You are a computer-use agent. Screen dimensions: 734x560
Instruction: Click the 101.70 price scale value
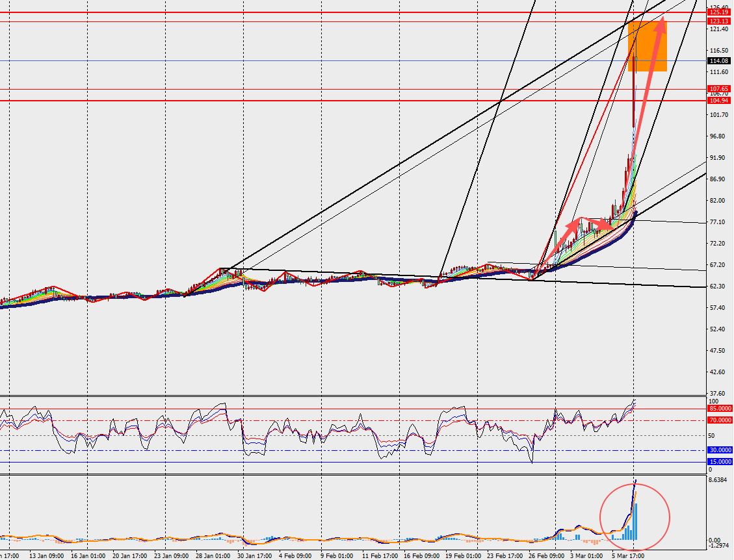(719, 114)
